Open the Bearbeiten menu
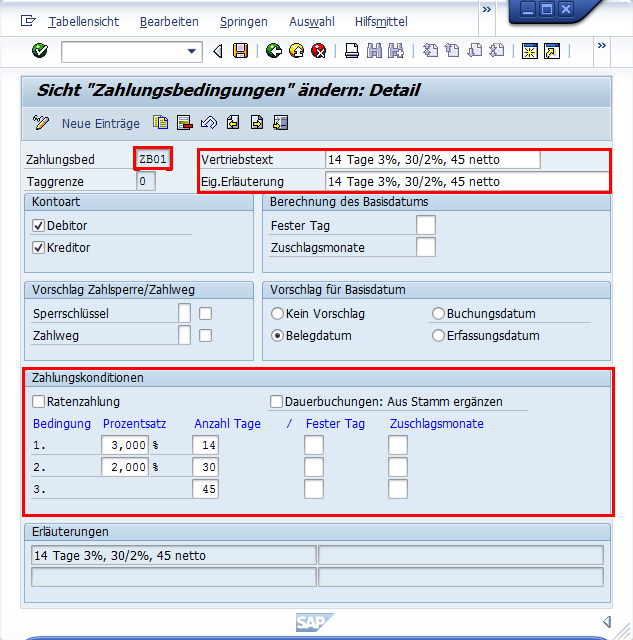Viewport: 633px width, 640px height. pos(169,22)
